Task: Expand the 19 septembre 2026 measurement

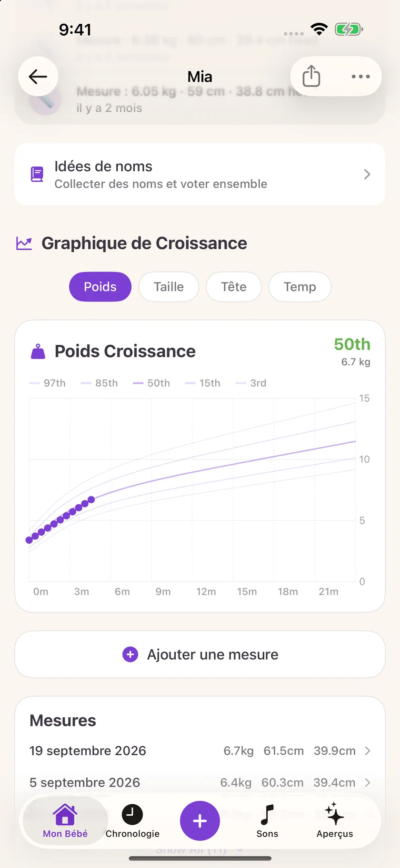Action: [200, 751]
